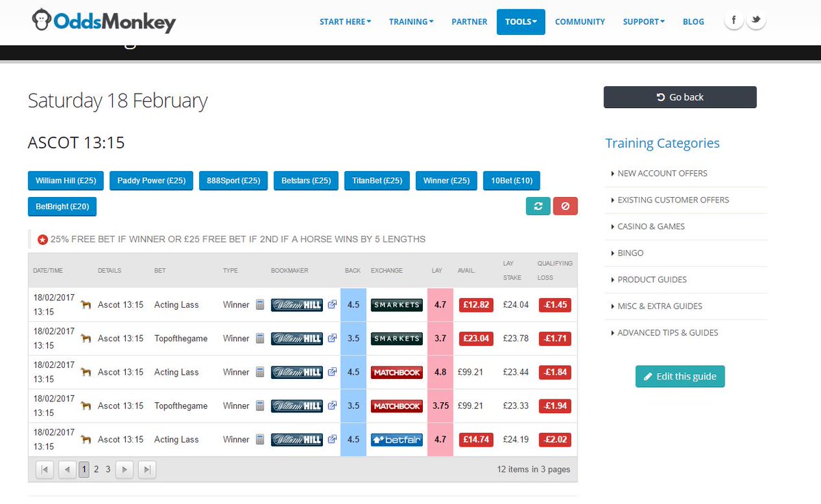Click Matchbook logo in Acting Lass row

[397, 372]
